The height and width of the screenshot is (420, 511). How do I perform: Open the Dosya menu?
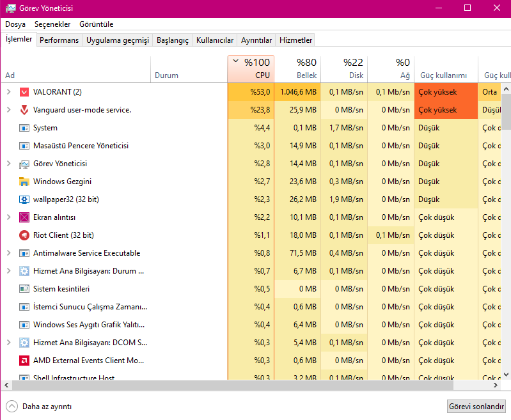[15, 24]
